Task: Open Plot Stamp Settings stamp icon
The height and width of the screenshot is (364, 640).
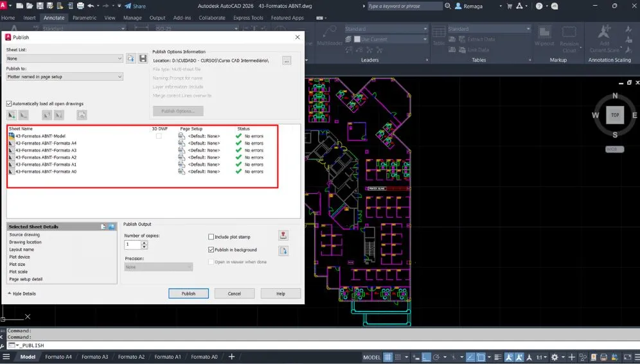Action: [x=283, y=236]
